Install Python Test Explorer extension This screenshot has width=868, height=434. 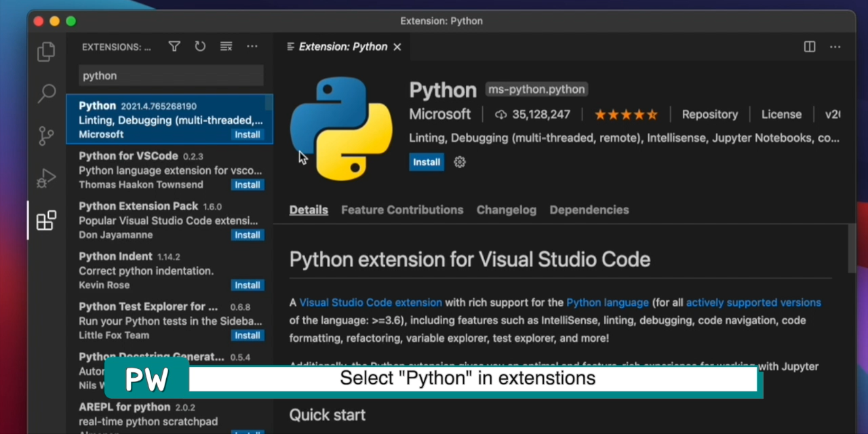(248, 335)
